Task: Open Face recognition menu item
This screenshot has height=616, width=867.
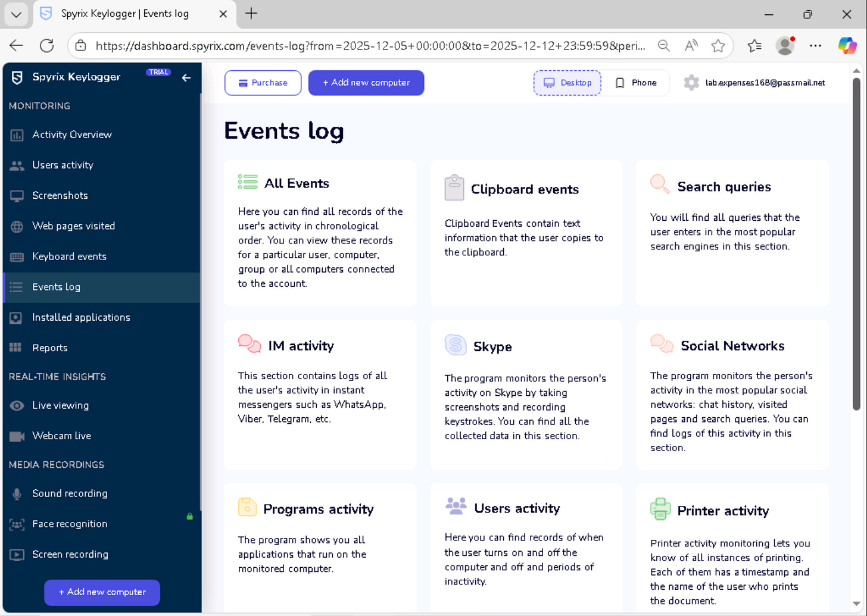Action: point(70,524)
